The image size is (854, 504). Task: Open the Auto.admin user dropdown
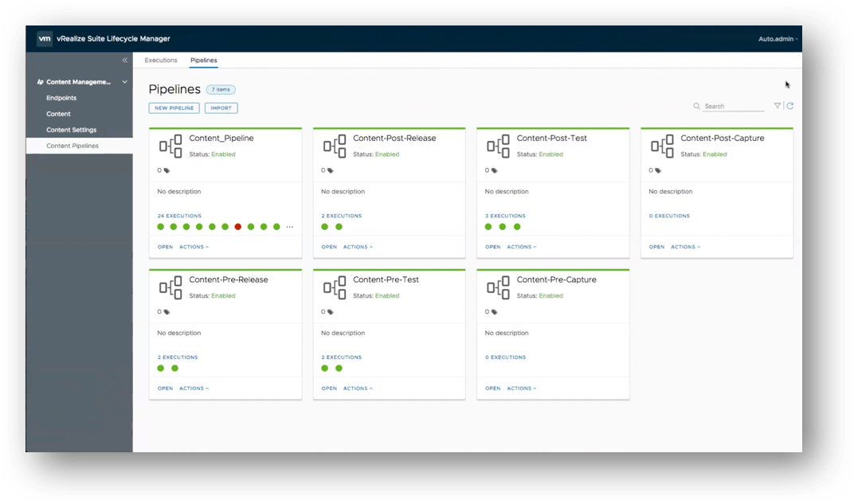coord(778,38)
